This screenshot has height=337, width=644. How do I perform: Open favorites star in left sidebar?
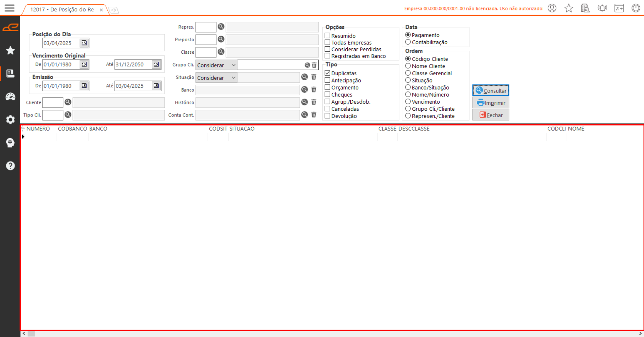10,50
